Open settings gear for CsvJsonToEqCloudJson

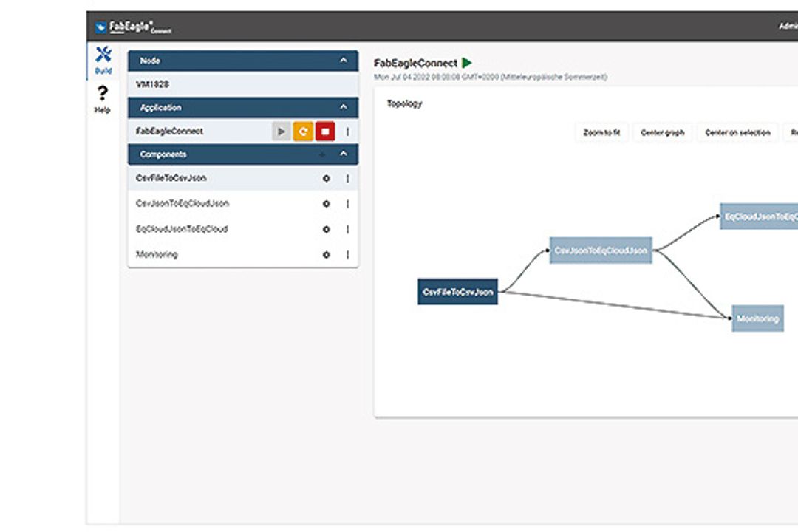coord(327,204)
